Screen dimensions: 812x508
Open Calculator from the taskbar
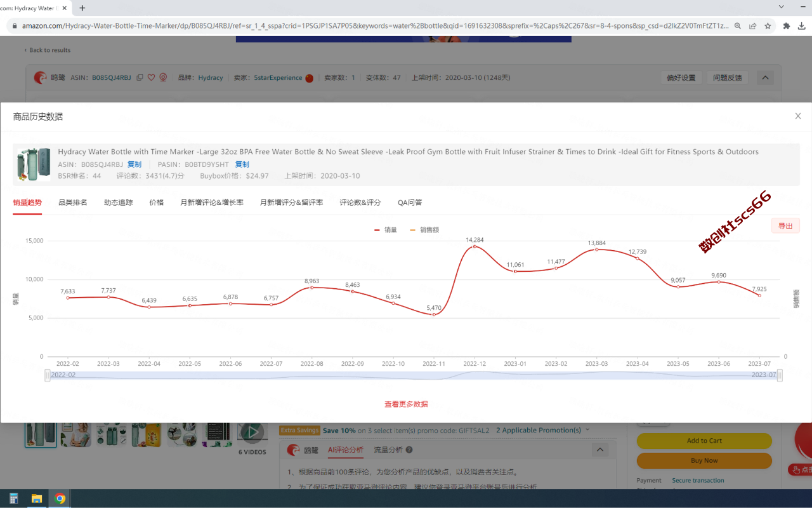point(14,498)
